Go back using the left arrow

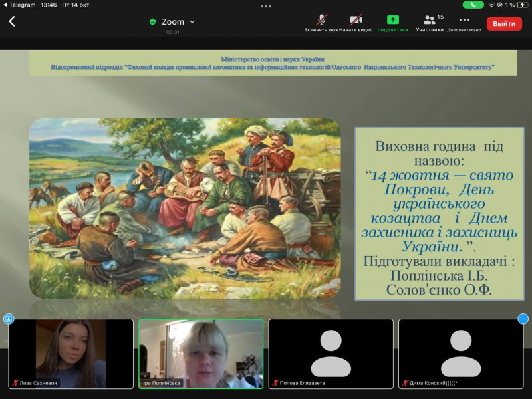pyautogui.click(x=12, y=21)
